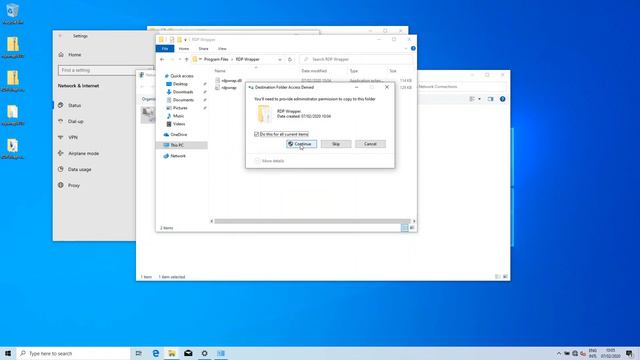Open the Share ribbon tab

click(203, 49)
